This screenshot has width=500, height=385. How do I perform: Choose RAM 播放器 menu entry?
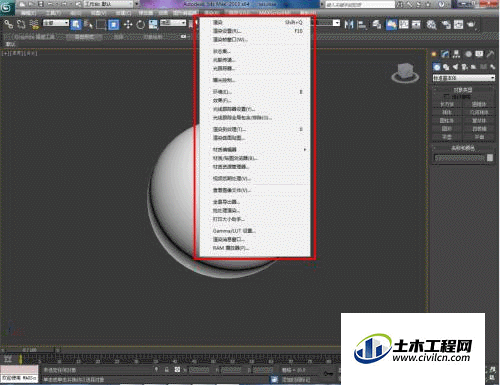point(255,248)
